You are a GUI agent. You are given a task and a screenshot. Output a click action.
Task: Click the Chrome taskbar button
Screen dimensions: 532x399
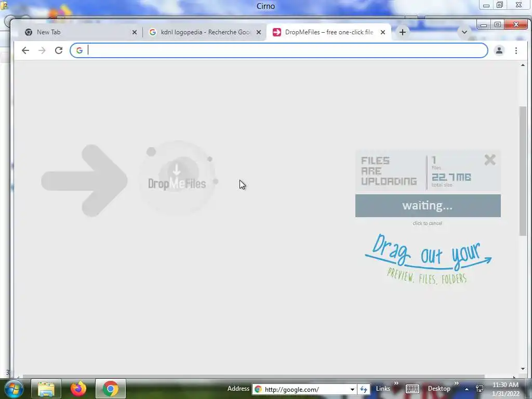tap(111, 389)
